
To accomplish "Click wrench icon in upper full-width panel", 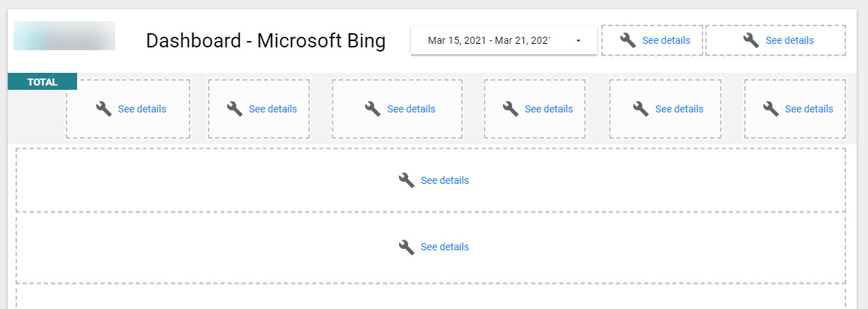I will tap(407, 180).
